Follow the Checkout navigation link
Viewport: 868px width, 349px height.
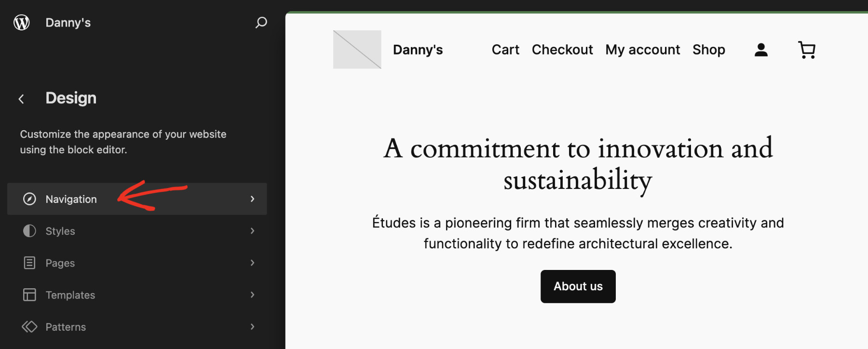562,50
